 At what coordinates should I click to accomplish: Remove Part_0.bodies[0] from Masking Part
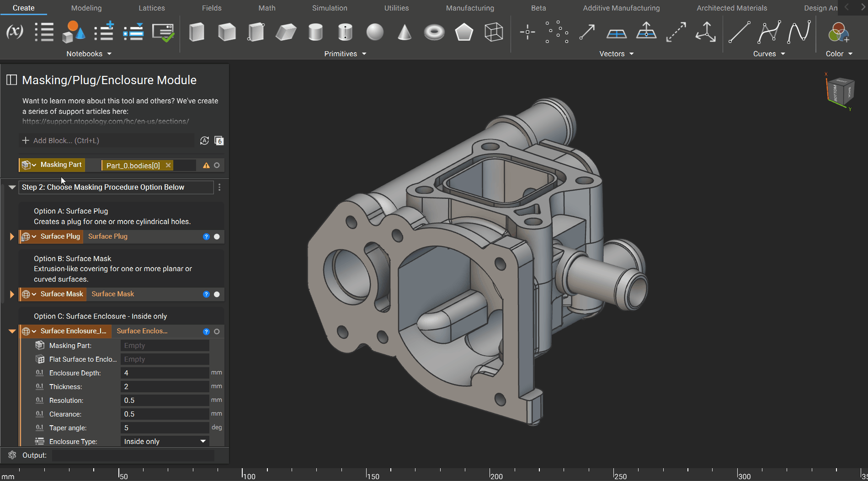pos(168,166)
